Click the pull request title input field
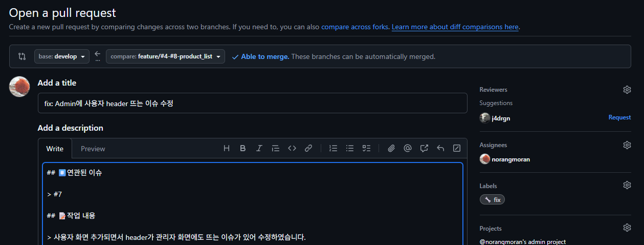 coord(252,103)
